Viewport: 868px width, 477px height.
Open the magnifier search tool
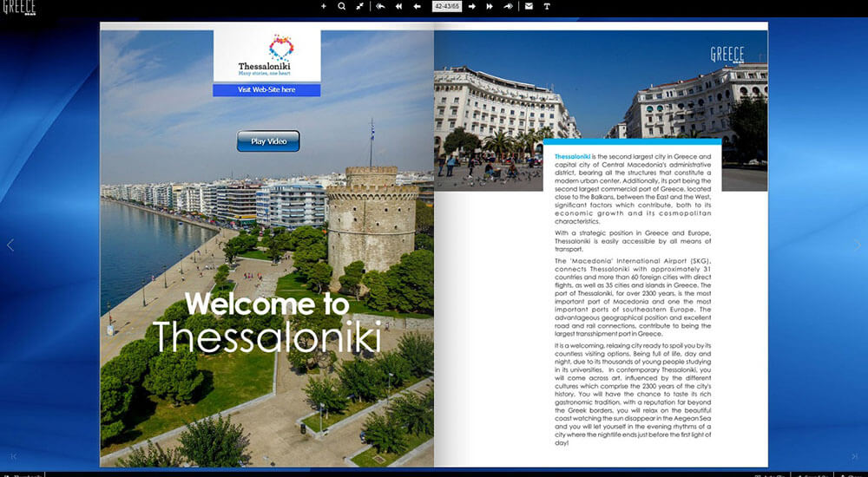point(341,6)
